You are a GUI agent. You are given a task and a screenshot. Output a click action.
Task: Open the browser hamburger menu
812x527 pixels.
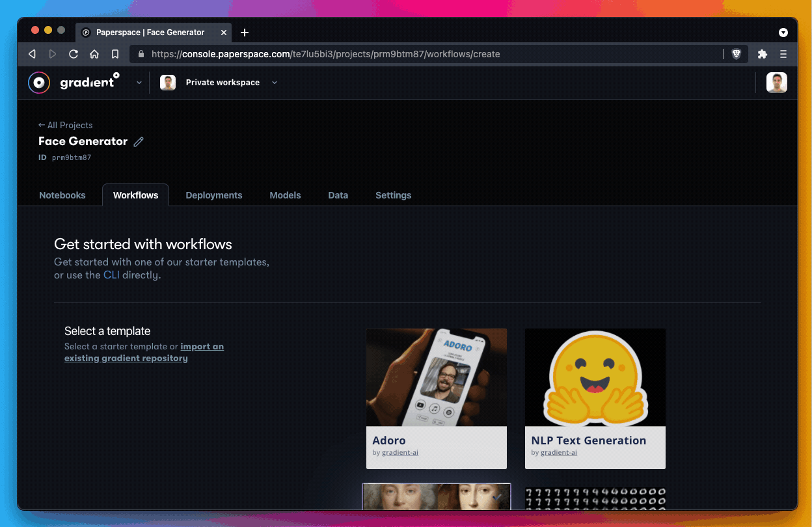pos(783,54)
